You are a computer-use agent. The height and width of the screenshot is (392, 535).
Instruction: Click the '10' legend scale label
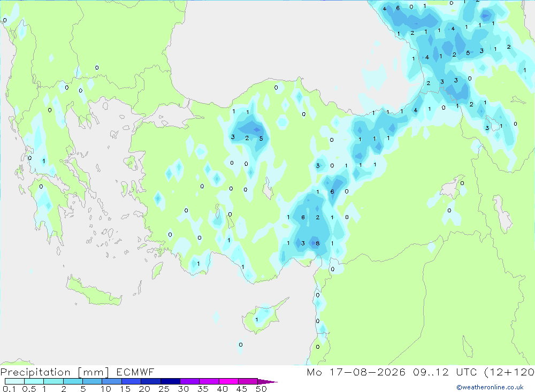click(x=106, y=389)
